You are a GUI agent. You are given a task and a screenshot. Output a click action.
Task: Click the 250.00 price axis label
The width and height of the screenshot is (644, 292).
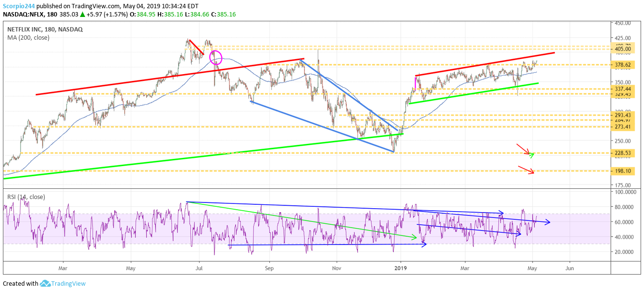pos(622,141)
